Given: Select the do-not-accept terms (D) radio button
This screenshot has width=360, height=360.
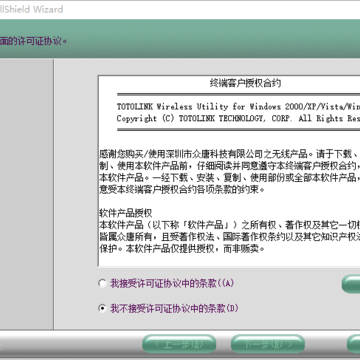Looking at the screenshot, I should click(x=102, y=309).
